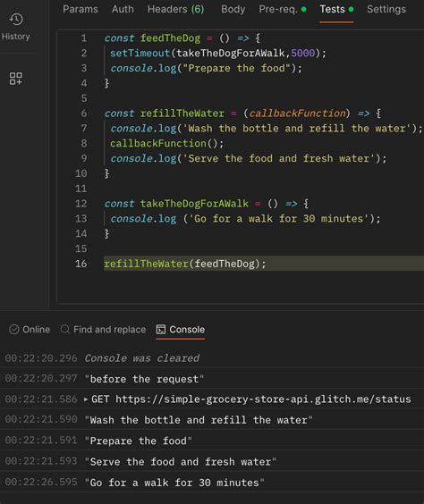Click the GET simple-grocery-store-api URL log
Viewport: 424px width, 504px height.
251,399
